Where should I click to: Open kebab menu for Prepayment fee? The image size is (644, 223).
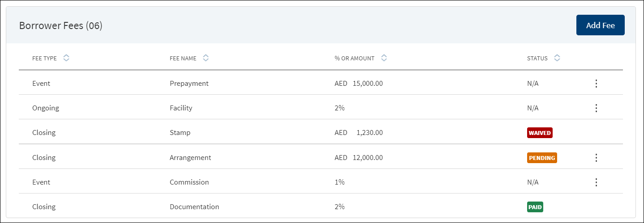pos(596,84)
